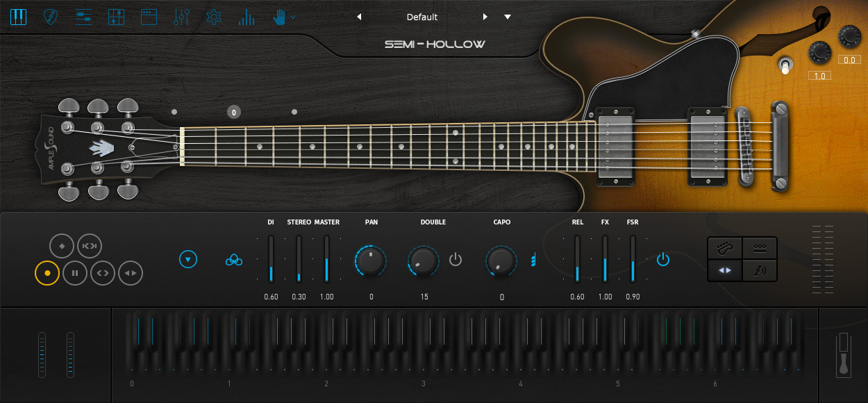Open the gear Settings panel

[x=214, y=17]
